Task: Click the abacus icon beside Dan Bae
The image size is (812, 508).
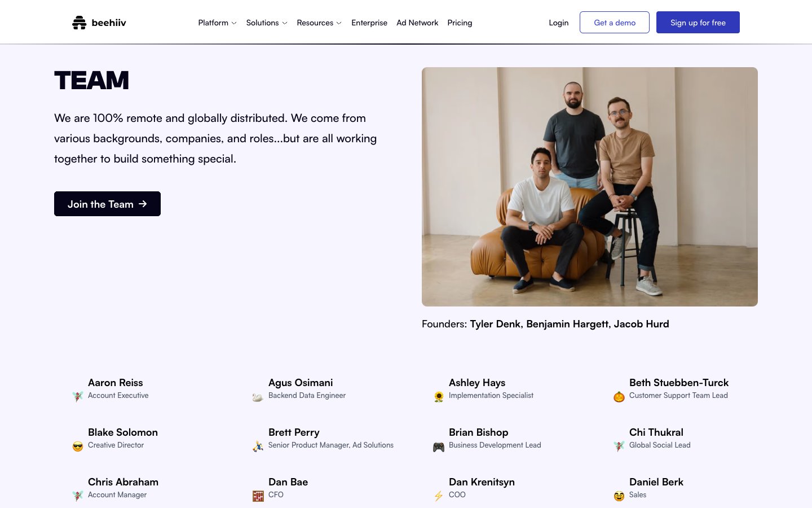Action: (258, 496)
